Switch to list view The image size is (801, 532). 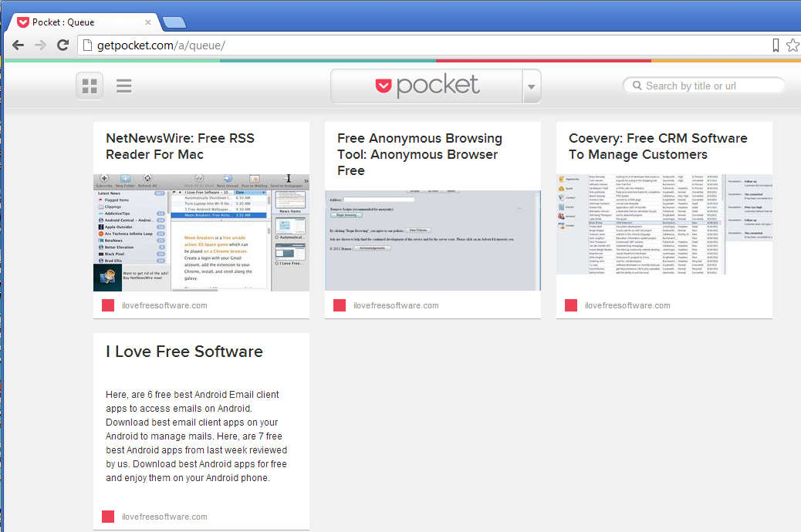pos(123,86)
